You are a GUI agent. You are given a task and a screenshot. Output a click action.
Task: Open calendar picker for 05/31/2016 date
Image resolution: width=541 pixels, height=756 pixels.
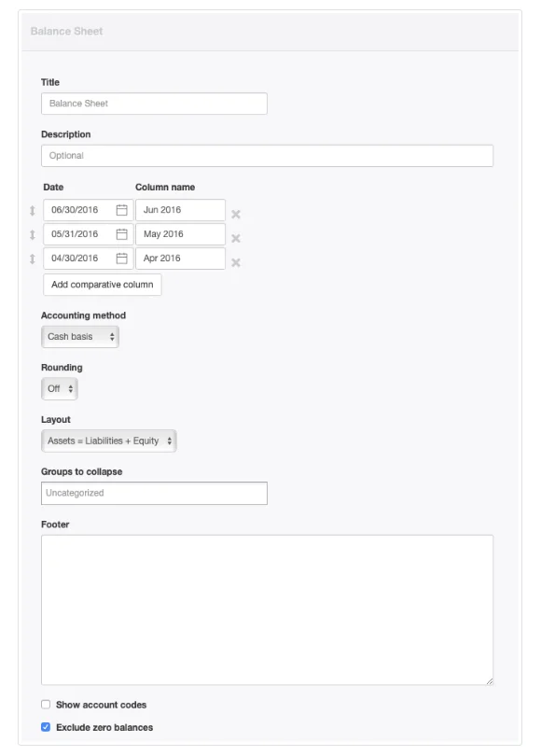click(x=122, y=234)
